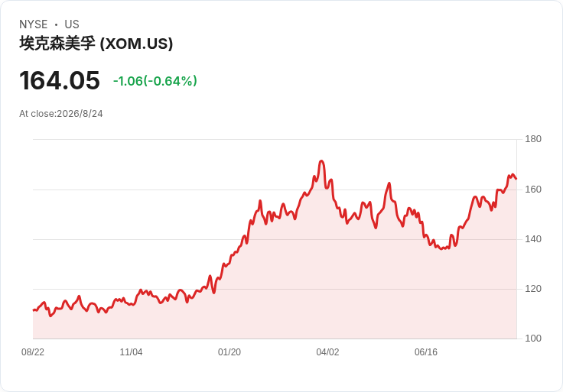Click the NYSE exchange label
Viewport: 563px width, 392px height.
point(34,24)
